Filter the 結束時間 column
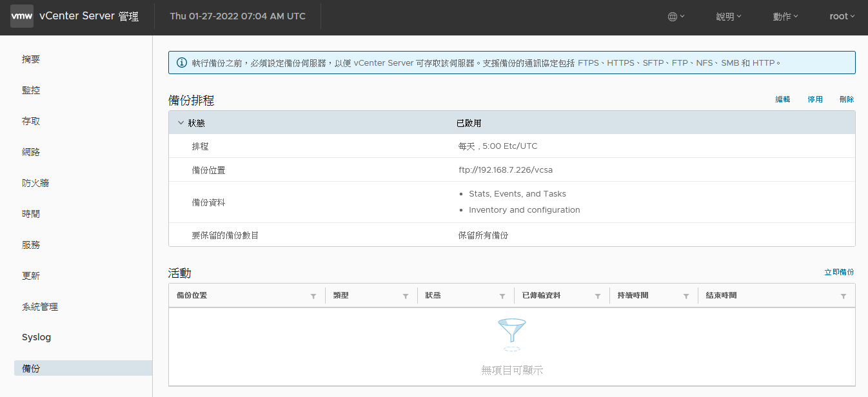Screen dimensions: 868x397 (x=843, y=296)
